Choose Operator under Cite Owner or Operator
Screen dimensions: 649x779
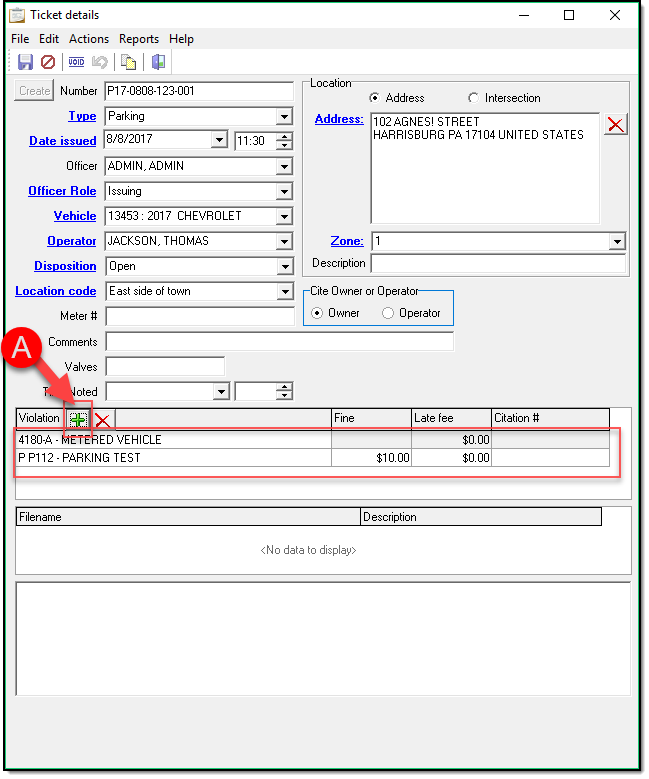click(389, 313)
